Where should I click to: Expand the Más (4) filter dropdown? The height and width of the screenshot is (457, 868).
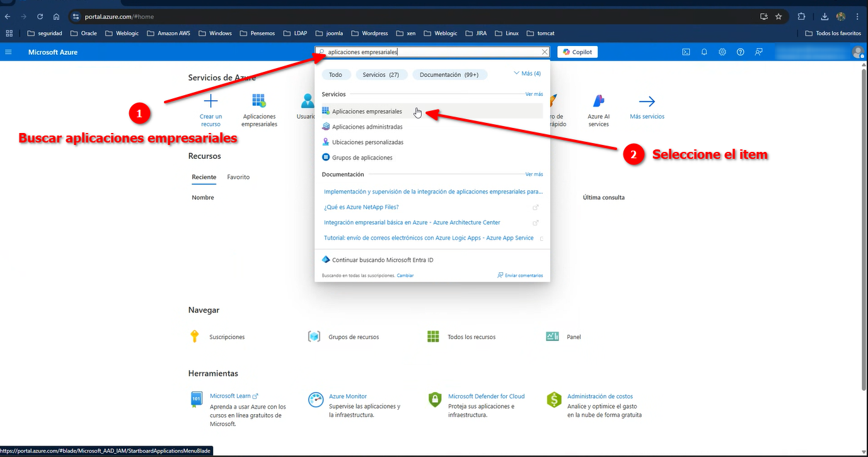[528, 74]
